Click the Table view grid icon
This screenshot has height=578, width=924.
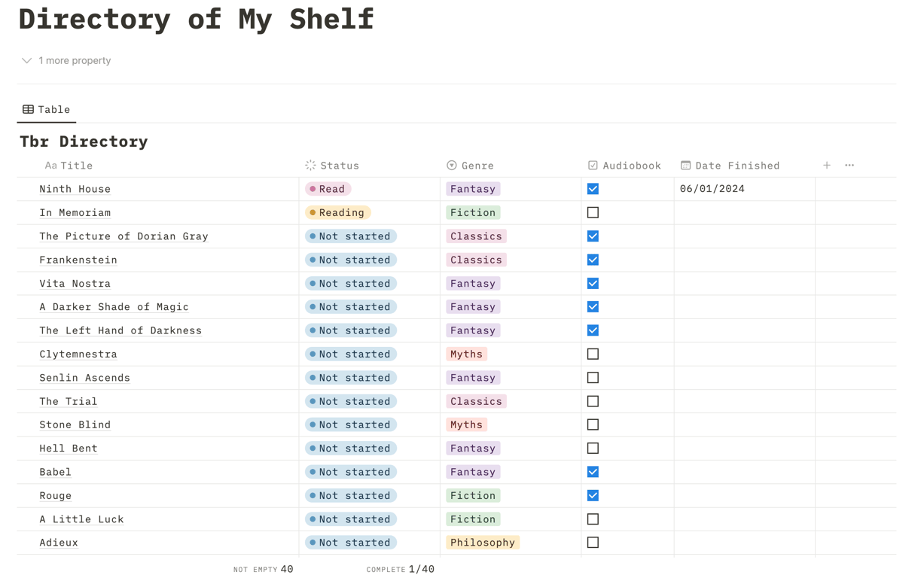tap(28, 110)
